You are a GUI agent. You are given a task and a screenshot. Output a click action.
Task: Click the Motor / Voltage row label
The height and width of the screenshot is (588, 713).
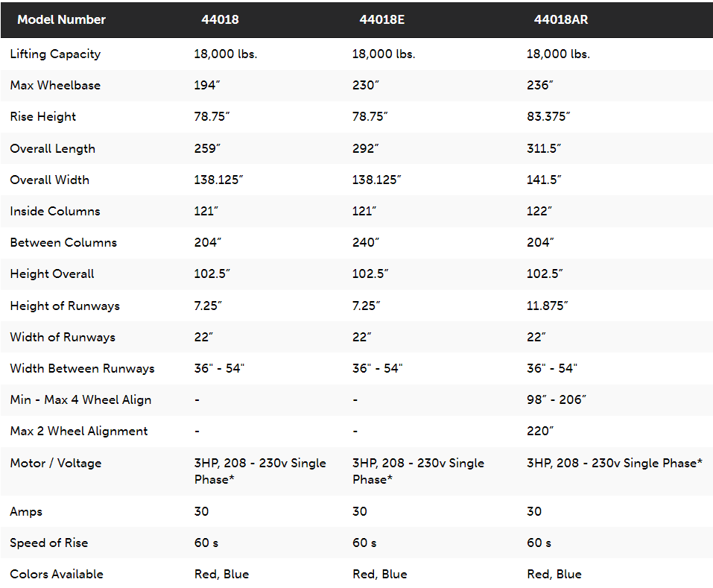(56, 464)
